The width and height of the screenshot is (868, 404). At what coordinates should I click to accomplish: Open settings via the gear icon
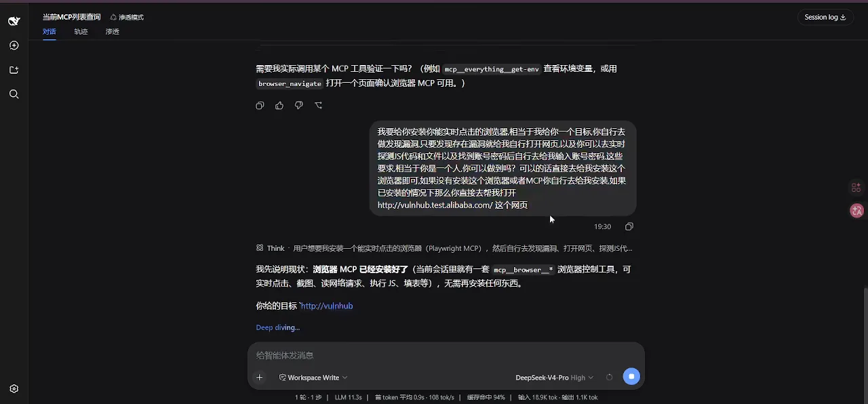click(x=14, y=389)
